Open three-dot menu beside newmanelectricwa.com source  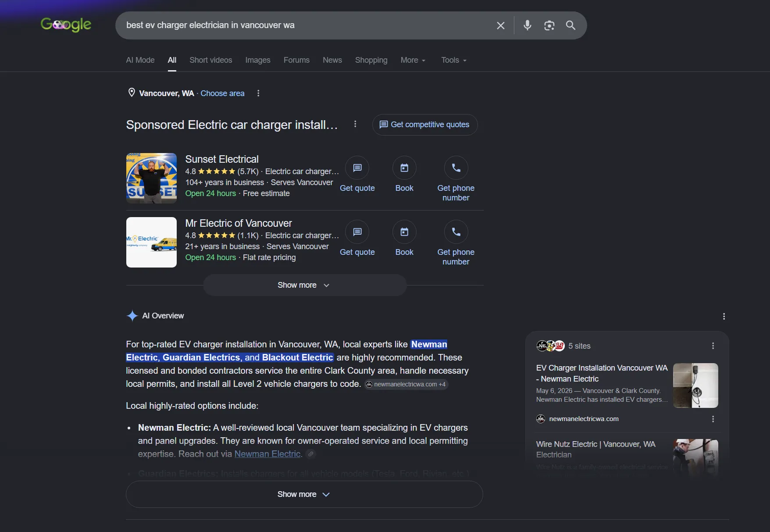(713, 419)
